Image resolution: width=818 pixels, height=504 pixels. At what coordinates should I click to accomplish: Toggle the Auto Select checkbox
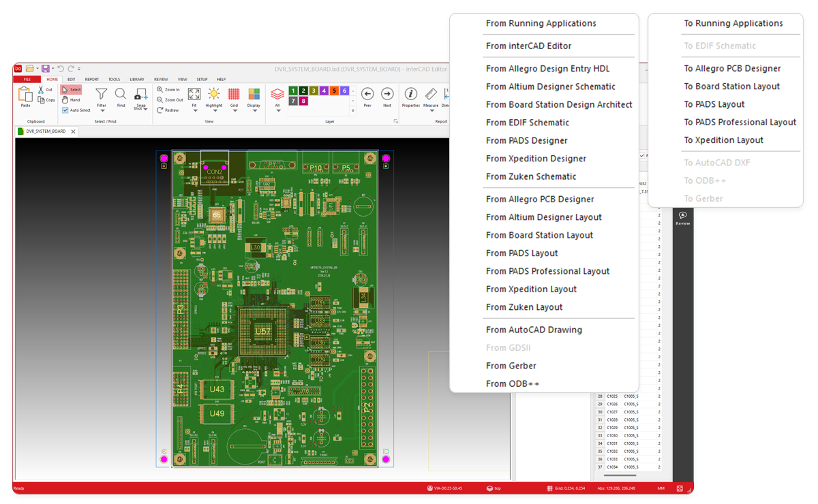click(x=65, y=110)
